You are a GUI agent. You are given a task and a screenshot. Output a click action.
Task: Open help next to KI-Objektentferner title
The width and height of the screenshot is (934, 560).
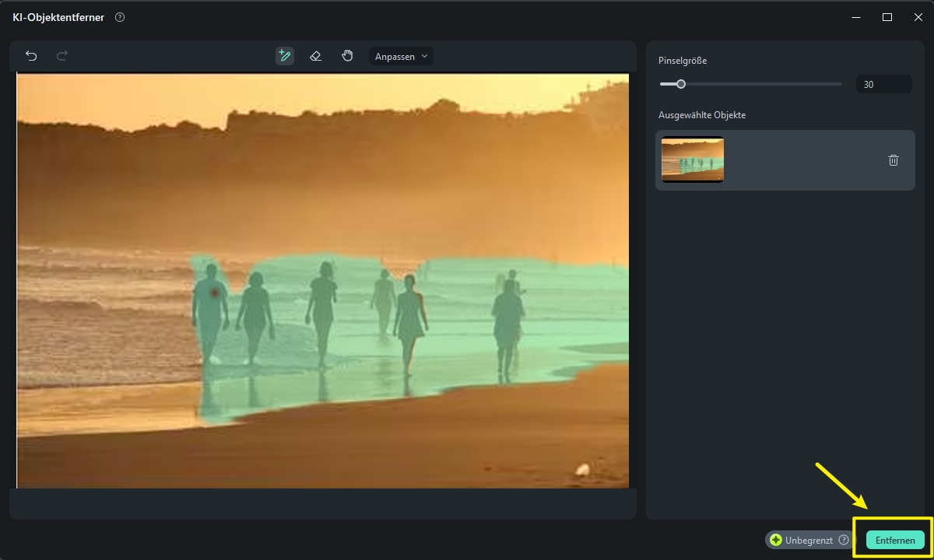tap(120, 17)
